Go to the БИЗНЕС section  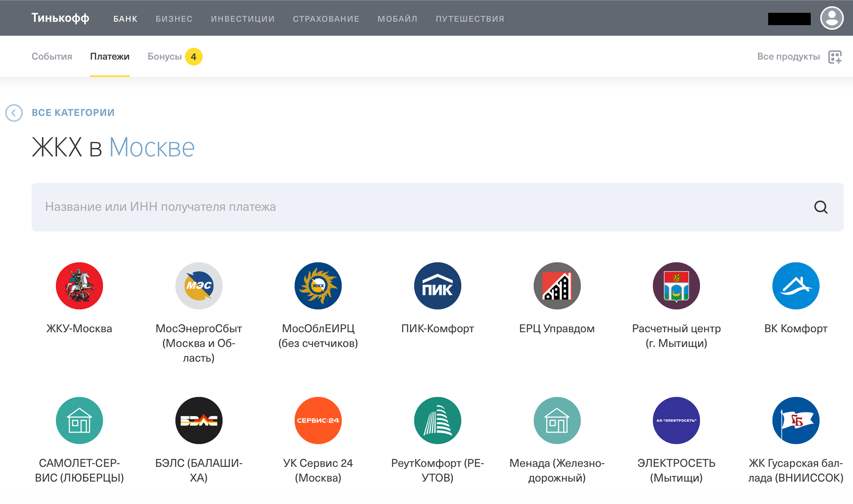174,19
